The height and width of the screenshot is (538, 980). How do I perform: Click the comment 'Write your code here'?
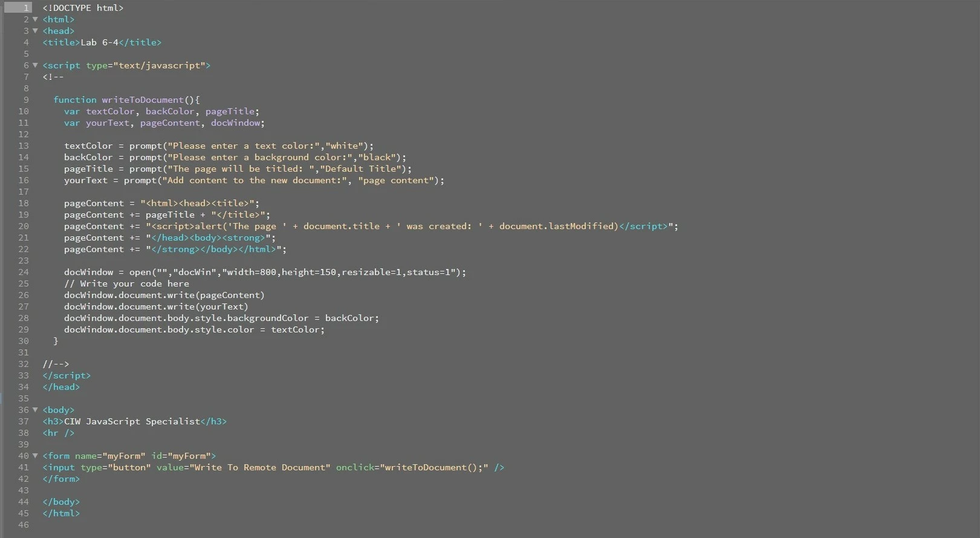[x=134, y=284]
